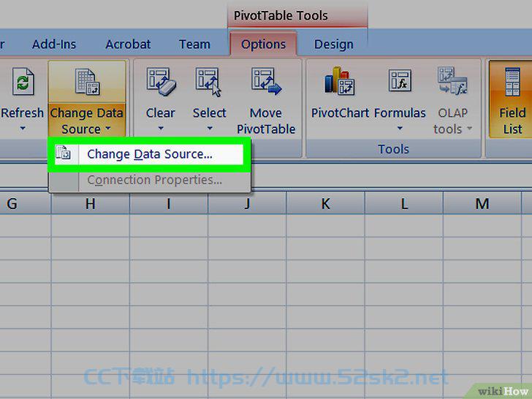Click the Refresh icon
The image size is (532, 399).
pyautogui.click(x=23, y=81)
